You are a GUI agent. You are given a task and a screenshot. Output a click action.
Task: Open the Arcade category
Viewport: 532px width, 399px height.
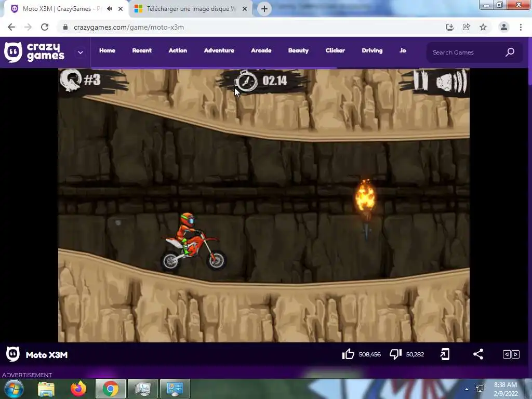(x=261, y=50)
